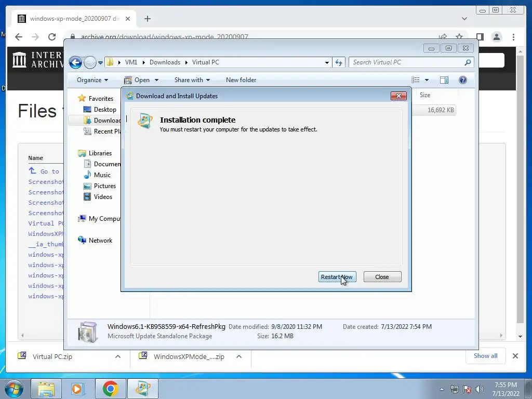Open a new Chrome tab
The image size is (532, 399).
147,19
